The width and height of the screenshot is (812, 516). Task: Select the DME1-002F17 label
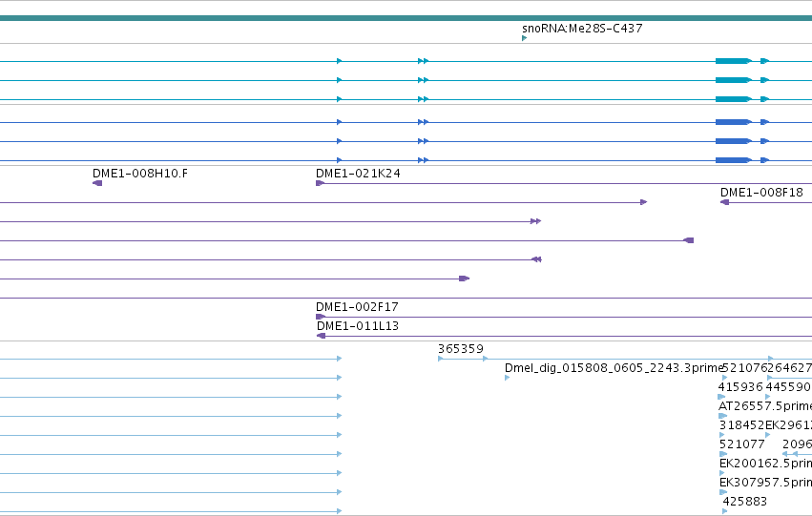pos(357,307)
